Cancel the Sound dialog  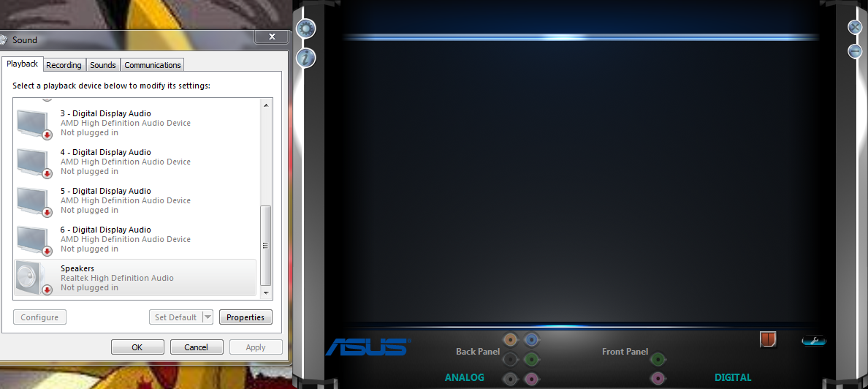(197, 347)
